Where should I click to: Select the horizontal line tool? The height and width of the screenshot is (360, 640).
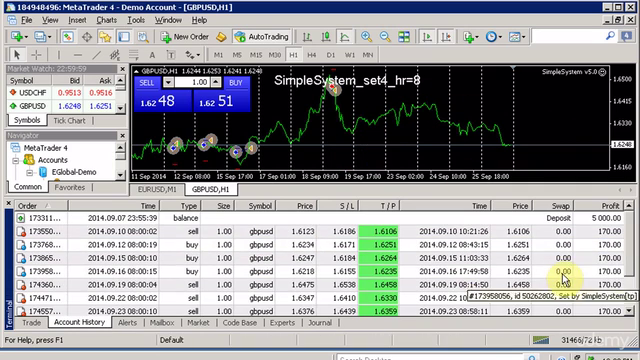pyautogui.click(x=78, y=55)
